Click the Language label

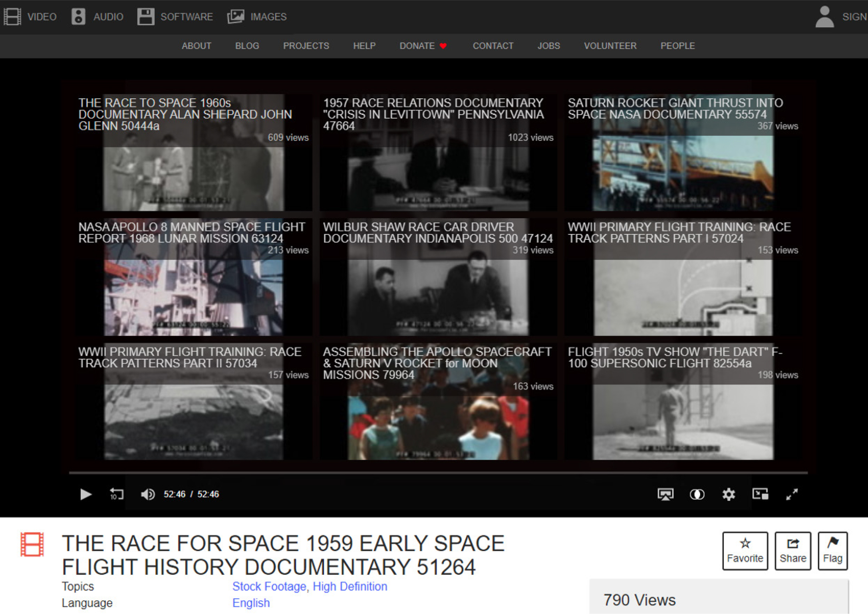[87, 603]
